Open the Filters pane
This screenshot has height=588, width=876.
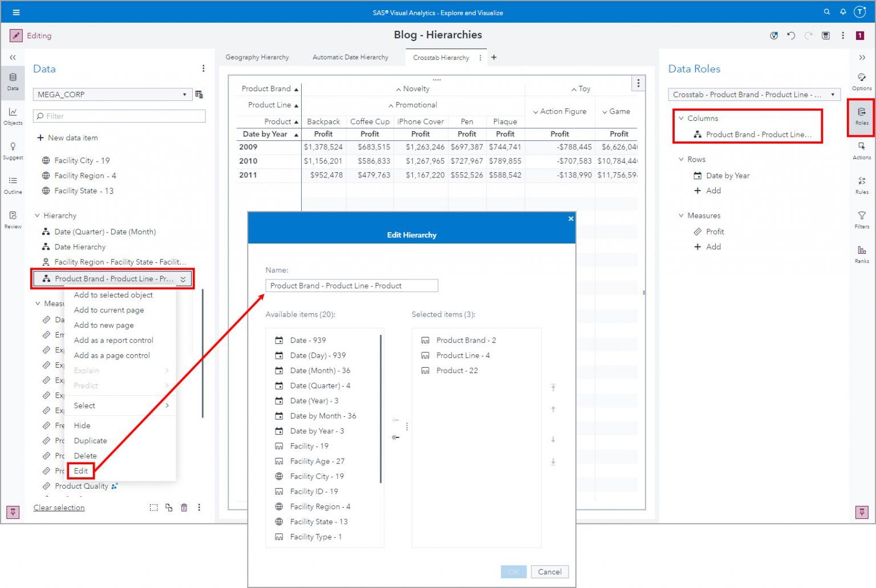(861, 220)
